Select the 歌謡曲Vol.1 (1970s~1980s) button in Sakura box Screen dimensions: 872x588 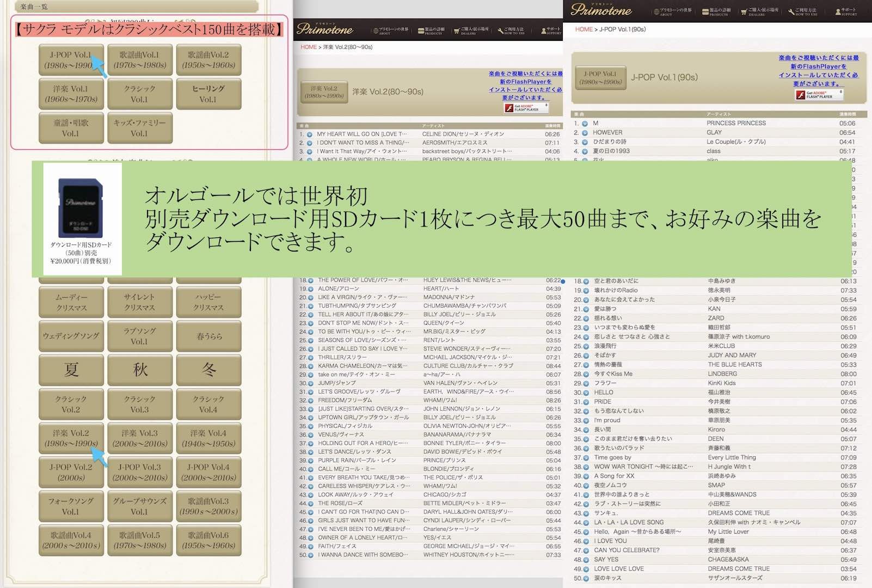pos(140,60)
